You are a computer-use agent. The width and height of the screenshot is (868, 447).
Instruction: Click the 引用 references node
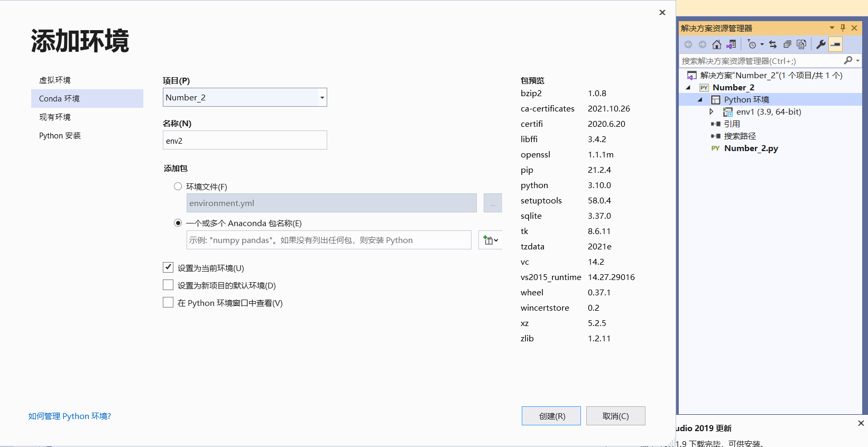tap(732, 124)
